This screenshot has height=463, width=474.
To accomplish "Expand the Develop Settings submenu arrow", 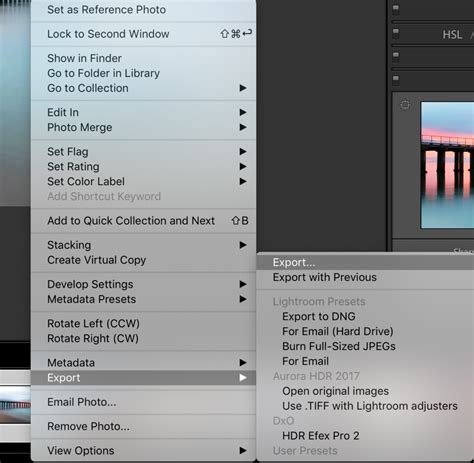I will (x=243, y=284).
